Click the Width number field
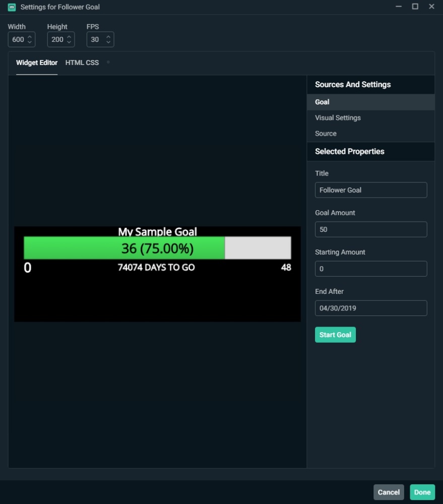This screenshot has height=504, width=443. (x=22, y=39)
